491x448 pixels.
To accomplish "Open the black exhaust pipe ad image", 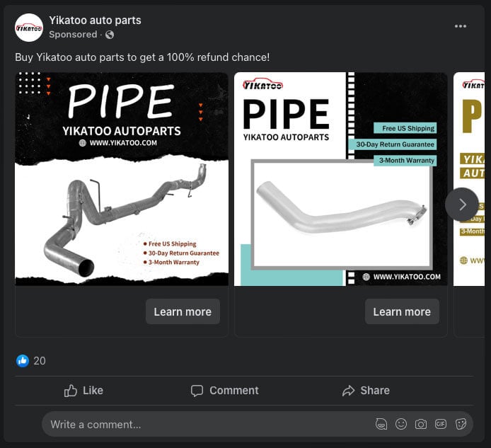I will coord(122,179).
